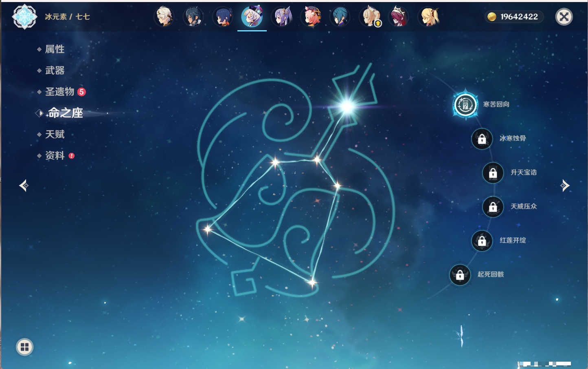Open the 圣遗物 artifacts tab

59,92
